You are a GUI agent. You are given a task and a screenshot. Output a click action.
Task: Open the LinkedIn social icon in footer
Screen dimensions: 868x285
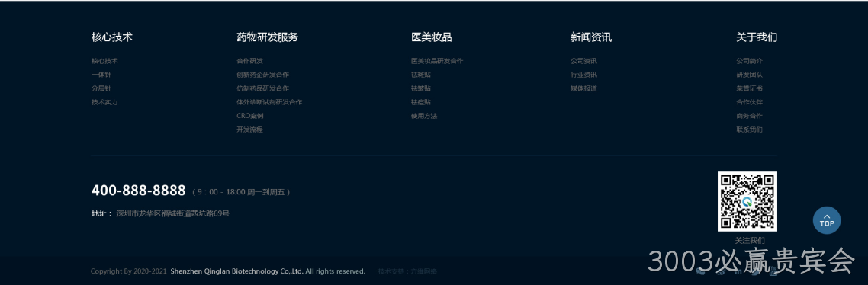click(x=738, y=272)
